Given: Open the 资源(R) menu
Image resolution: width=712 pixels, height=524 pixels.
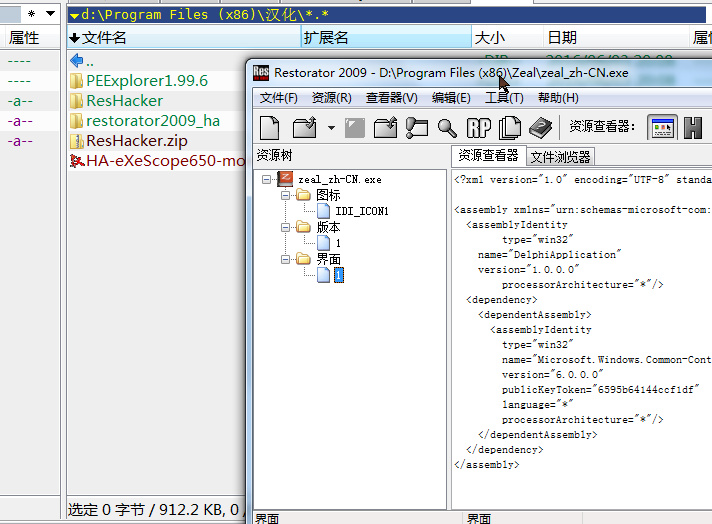Looking at the screenshot, I should tap(331, 98).
